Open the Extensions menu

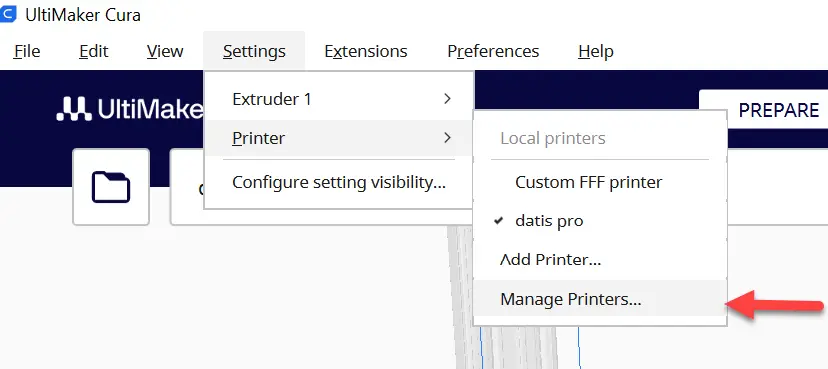coord(366,51)
